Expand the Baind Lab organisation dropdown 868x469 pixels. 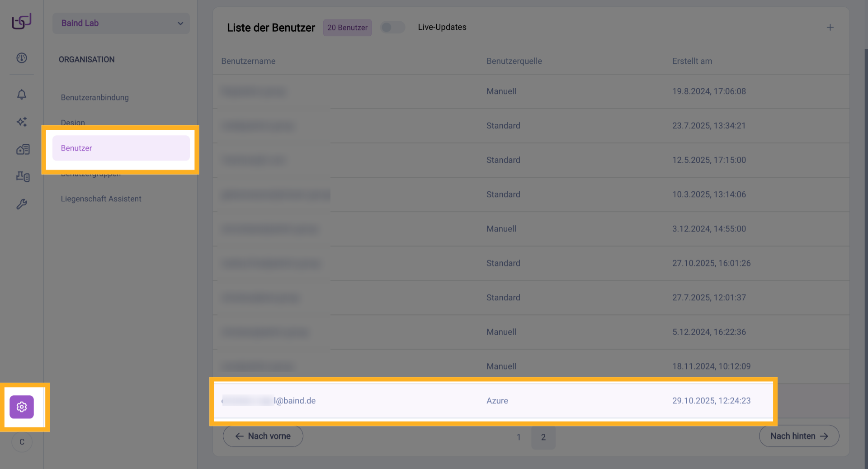point(121,23)
